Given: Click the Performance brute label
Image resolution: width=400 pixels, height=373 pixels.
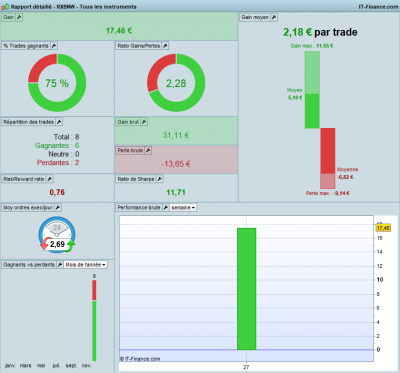Looking at the screenshot, I should tap(139, 207).
